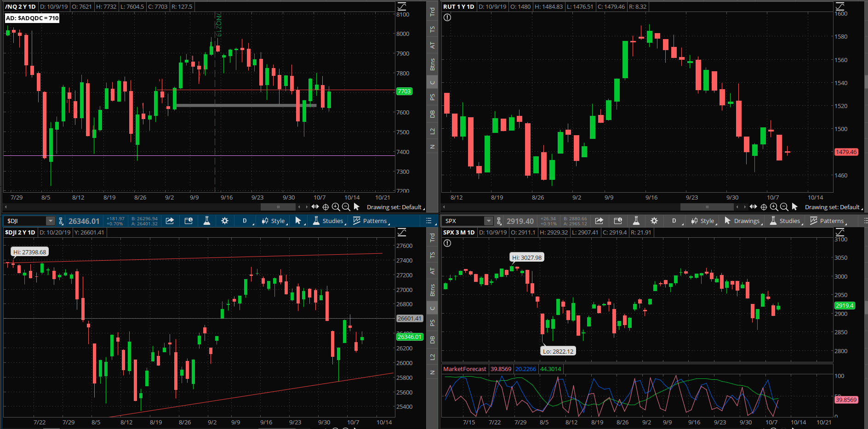Toggle TS panel beside /NQ chart
This screenshot has height=429, width=868.
pyautogui.click(x=432, y=29)
